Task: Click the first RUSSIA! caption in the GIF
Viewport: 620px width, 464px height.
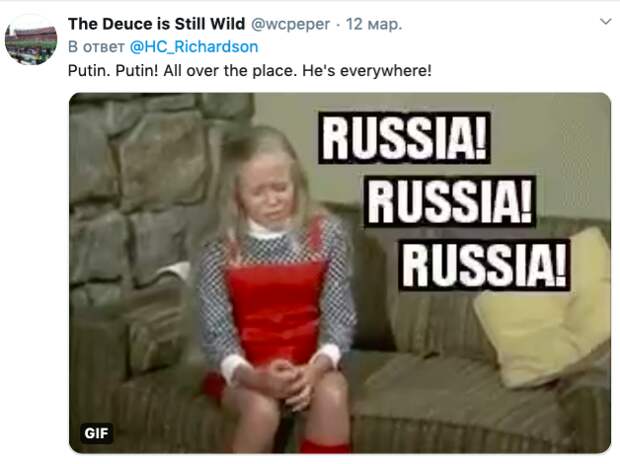Action: 405,138
